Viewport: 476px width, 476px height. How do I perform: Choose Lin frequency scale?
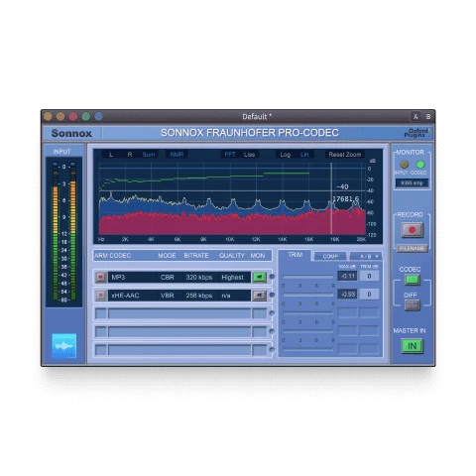click(304, 155)
